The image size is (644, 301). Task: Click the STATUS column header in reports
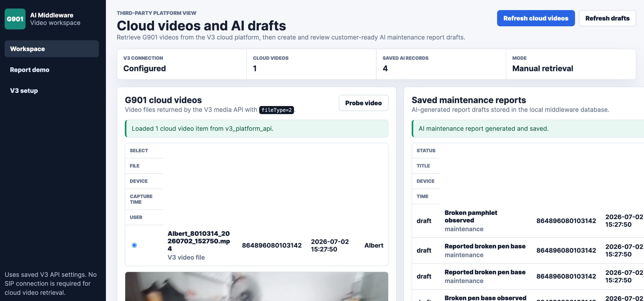tap(426, 151)
